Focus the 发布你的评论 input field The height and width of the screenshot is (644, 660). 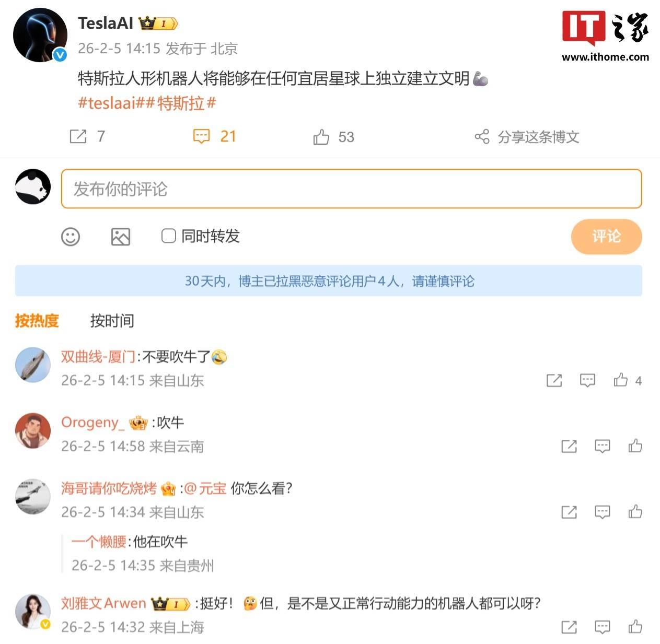point(351,189)
